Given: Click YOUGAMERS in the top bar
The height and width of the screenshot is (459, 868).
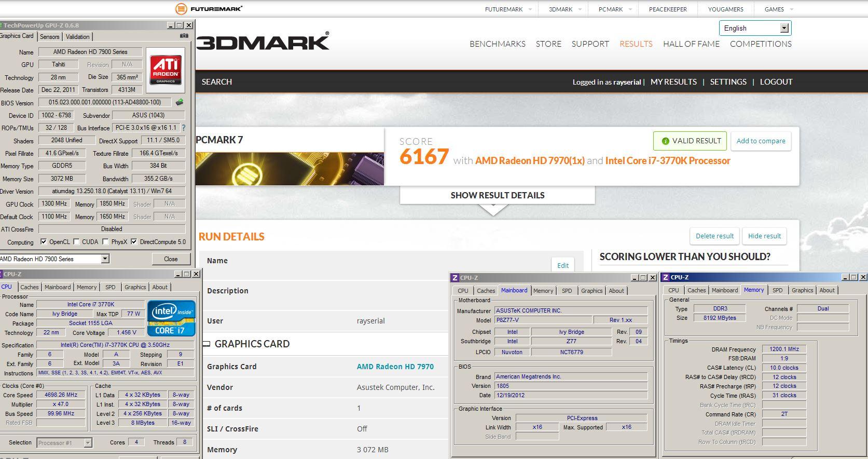Looking at the screenshot, I should [x=725, y=9].
